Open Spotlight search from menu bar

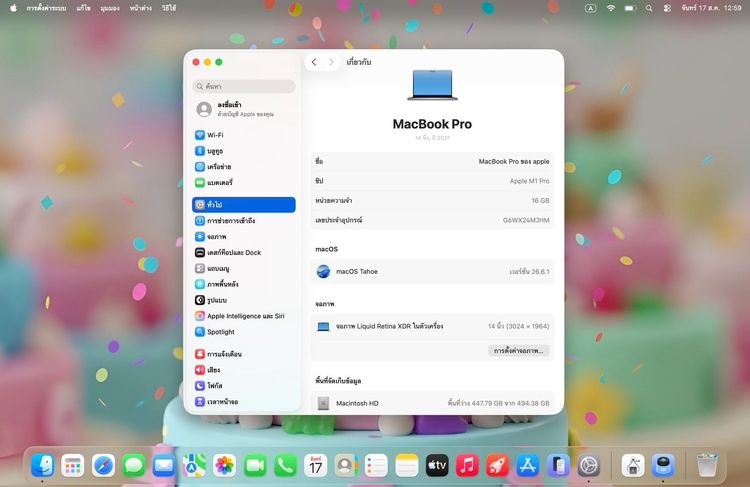coord(649,8)
